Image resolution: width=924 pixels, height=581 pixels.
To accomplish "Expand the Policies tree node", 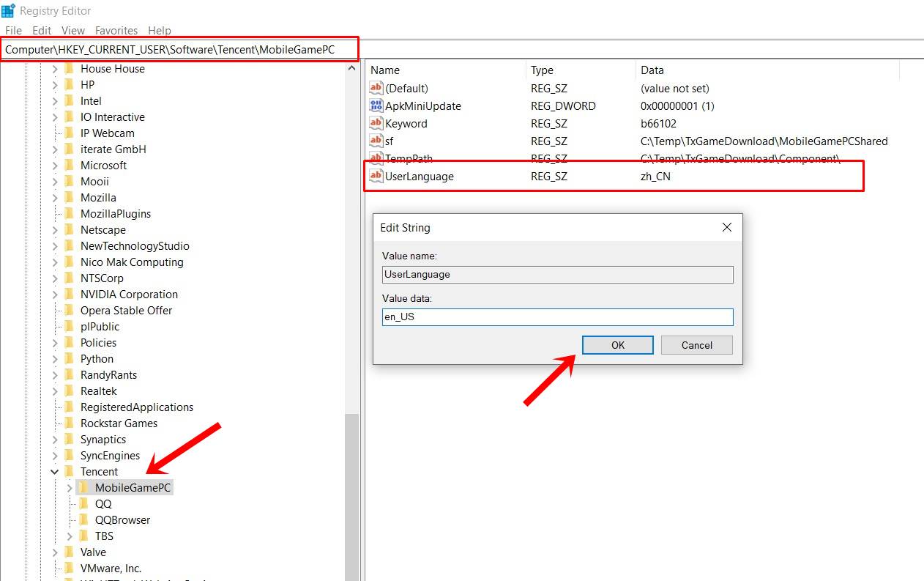I will click(x=55, y=343).
